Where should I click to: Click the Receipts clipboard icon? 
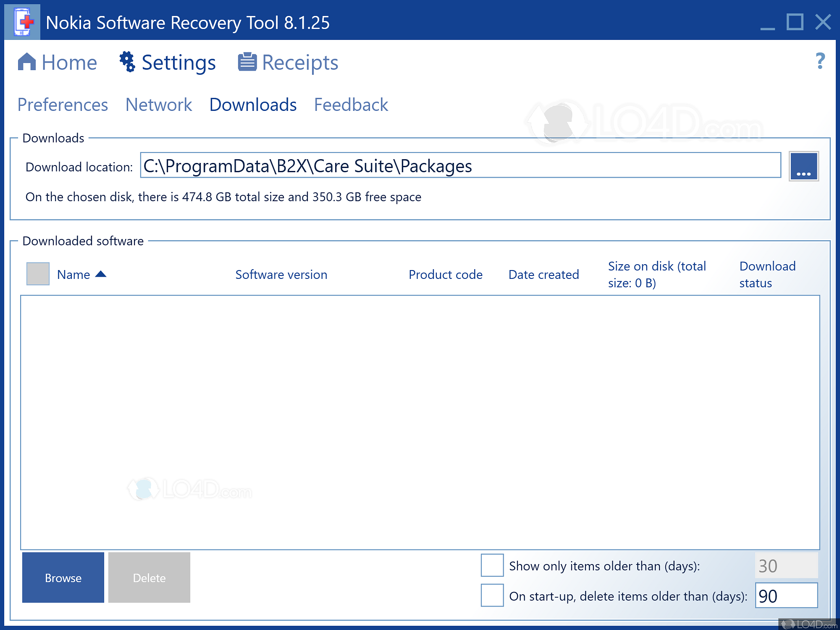click(x=247, y=62)
